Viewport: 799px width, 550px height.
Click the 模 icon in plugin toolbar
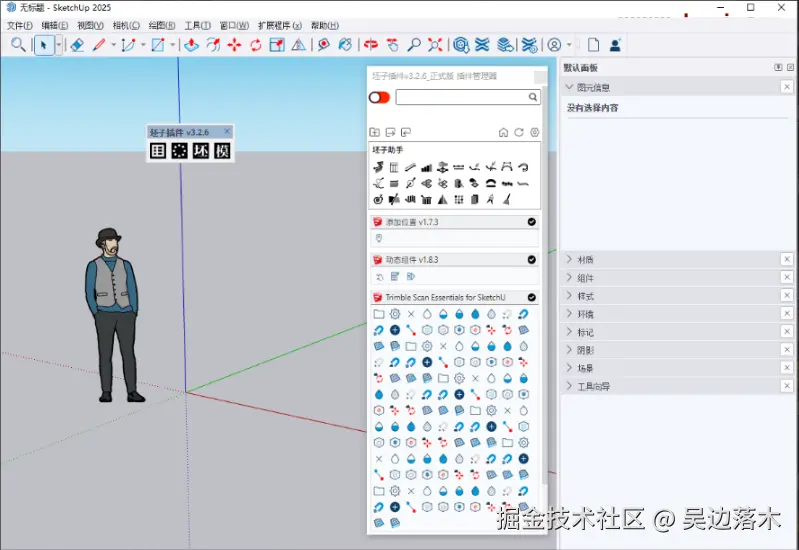(222, 150)
